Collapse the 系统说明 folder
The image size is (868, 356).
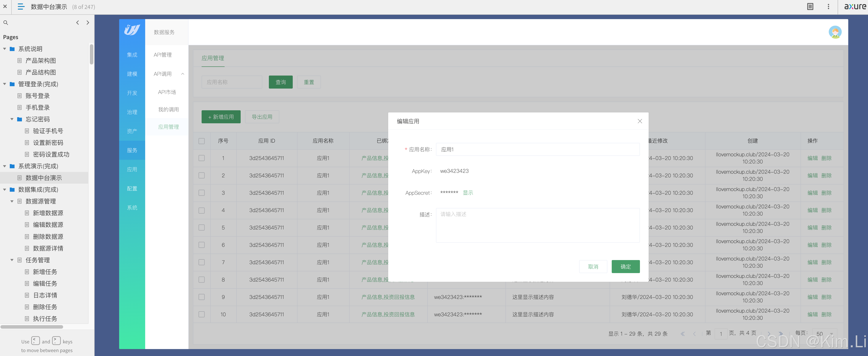point(5,49)
